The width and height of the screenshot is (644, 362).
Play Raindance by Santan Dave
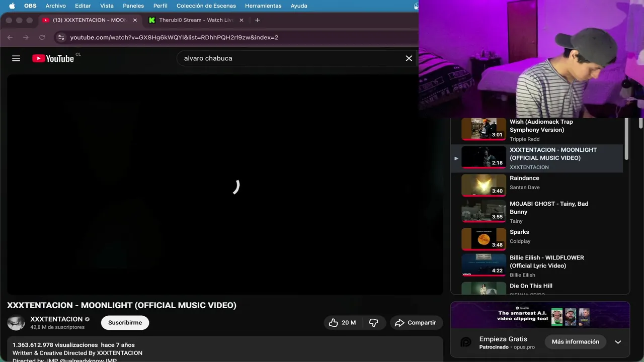(537, 185)
